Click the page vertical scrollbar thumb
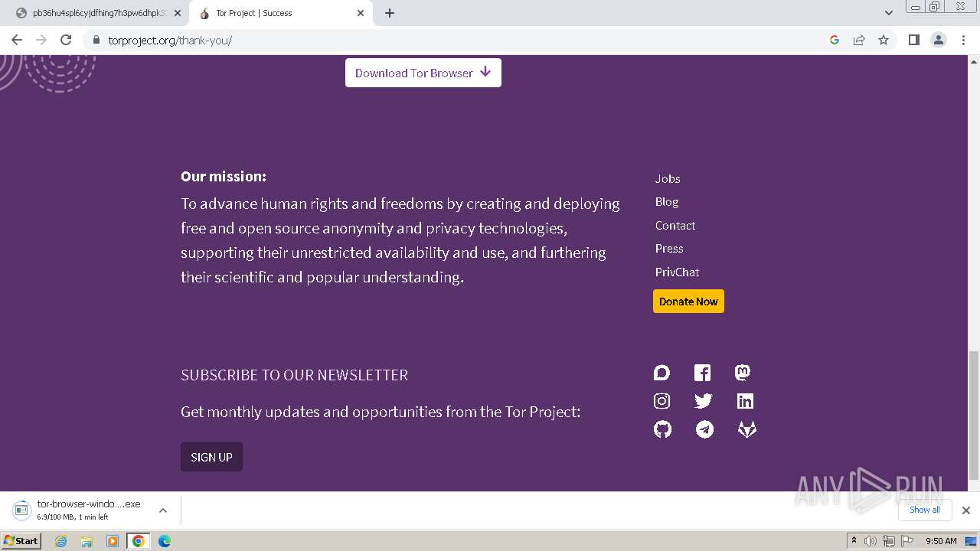 pyautogui.click(x=974, y=415)
